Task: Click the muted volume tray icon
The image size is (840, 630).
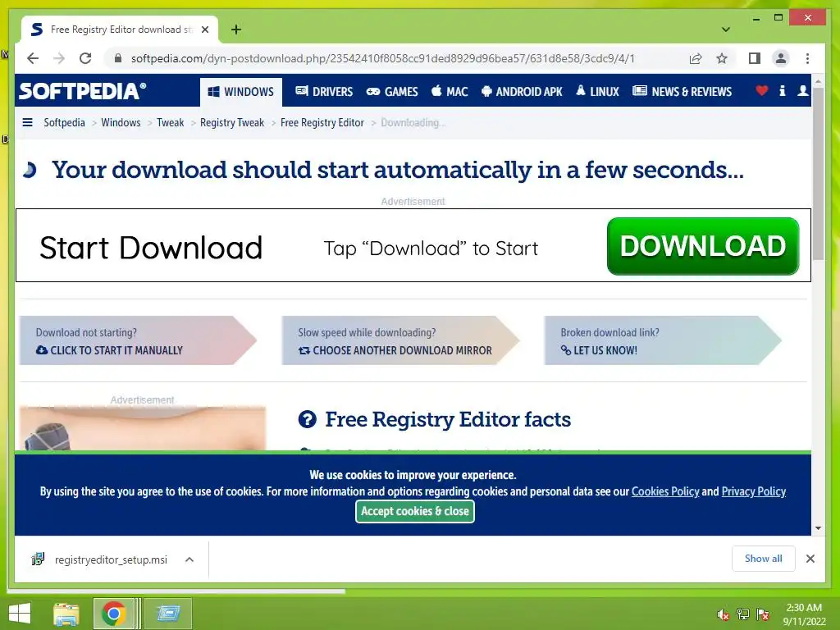Action: [724, 614]
